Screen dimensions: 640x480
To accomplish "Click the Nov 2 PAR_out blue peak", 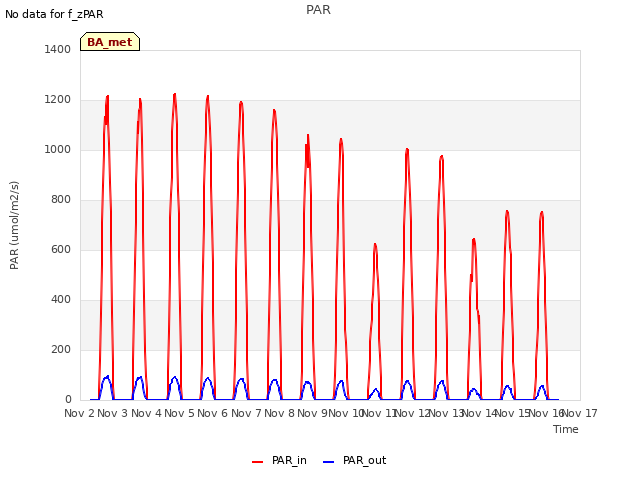I will (x=107, y=377).
